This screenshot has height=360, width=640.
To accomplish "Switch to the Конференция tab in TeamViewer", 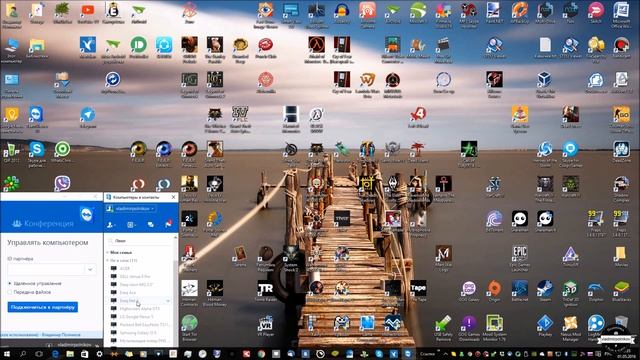I will coord(43,223).
